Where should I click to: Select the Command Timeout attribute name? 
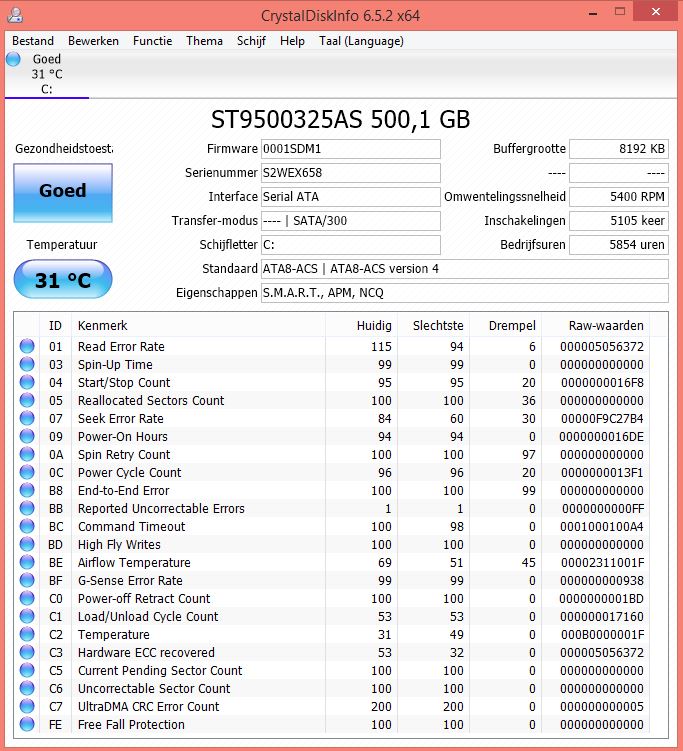(x=131, y=526)
